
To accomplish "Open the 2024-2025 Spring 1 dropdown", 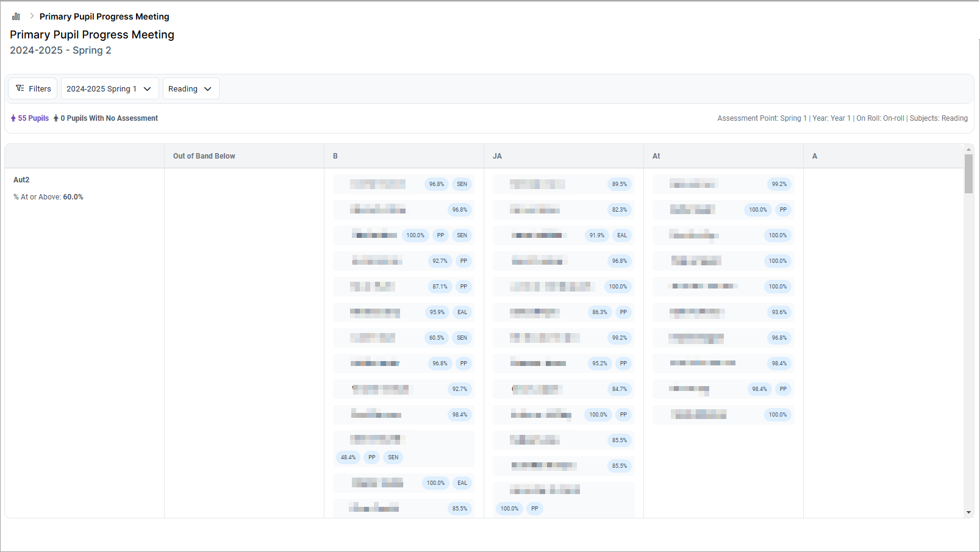I will (110, 88).
